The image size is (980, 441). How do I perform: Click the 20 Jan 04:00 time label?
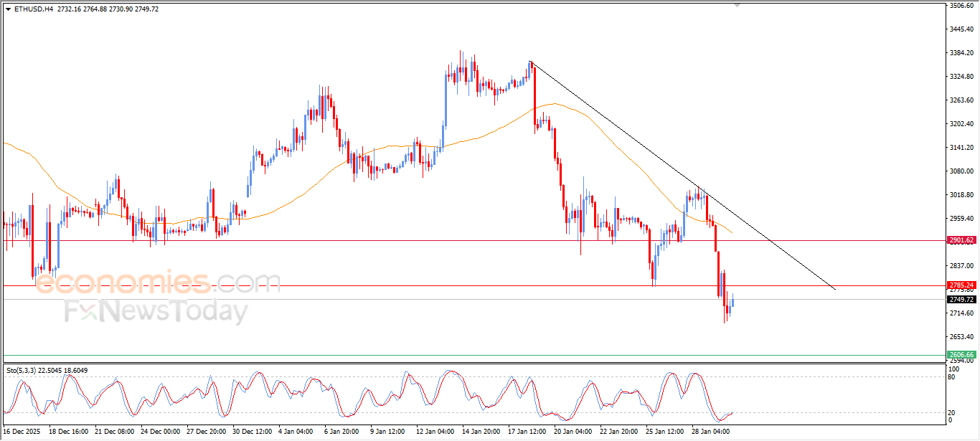pos(573,432)
